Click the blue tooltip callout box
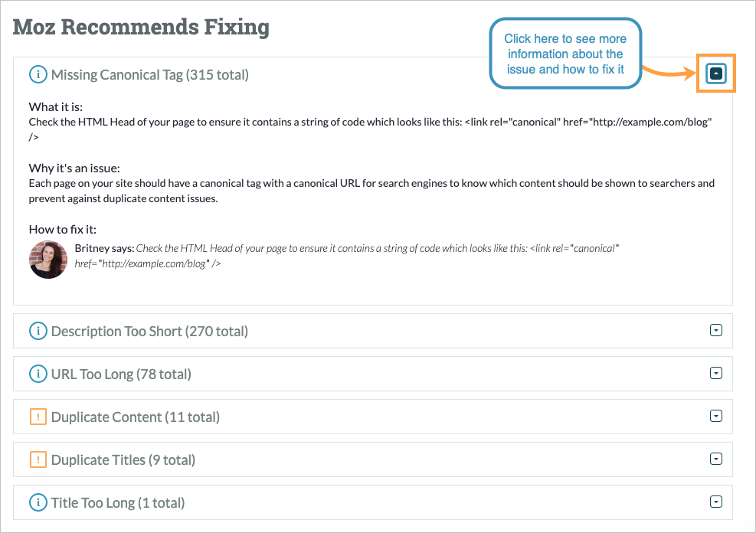 565,54
